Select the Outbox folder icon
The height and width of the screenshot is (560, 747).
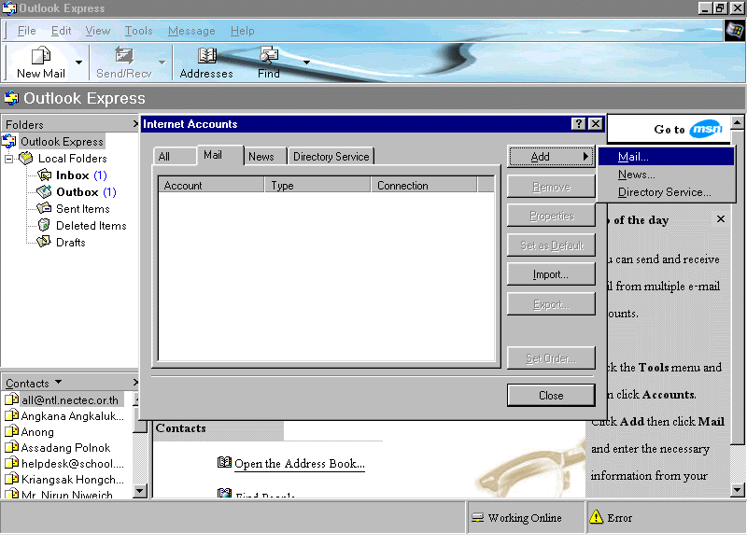pos(44,192)
